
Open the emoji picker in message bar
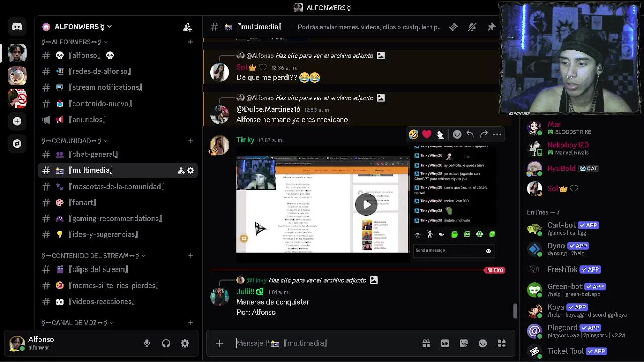(482, 343)
